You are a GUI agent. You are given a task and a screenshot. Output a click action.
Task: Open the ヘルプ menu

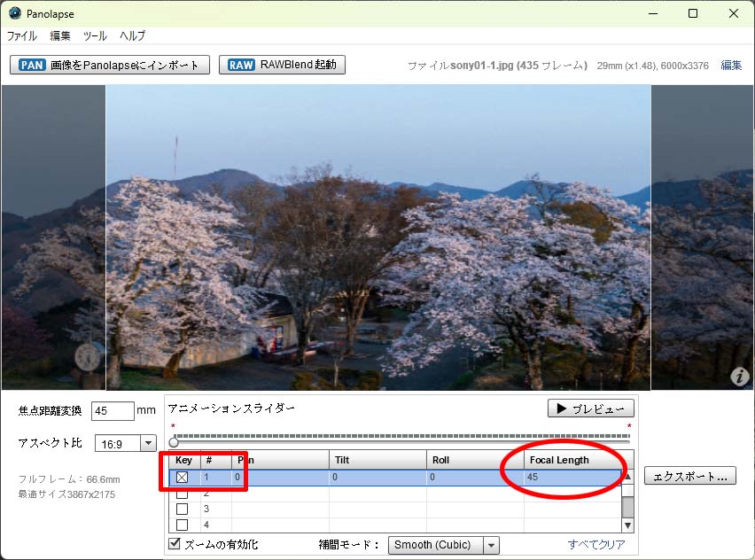coord(132,36)
